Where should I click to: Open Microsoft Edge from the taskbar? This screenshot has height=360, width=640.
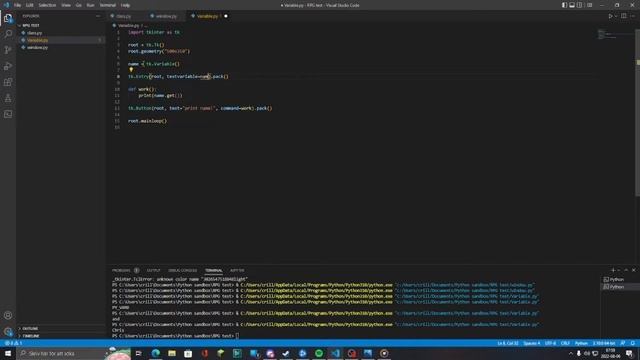click(x=156, y=353)
